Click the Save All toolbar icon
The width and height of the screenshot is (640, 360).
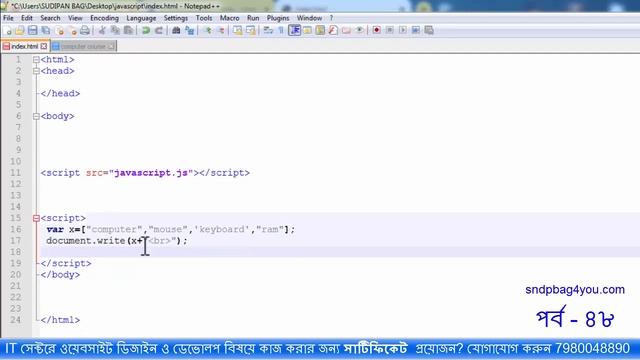(46, 30)
